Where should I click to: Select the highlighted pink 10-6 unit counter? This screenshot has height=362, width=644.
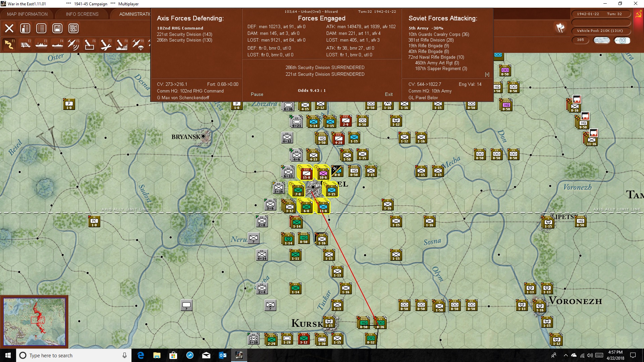(x=323, y=173)
